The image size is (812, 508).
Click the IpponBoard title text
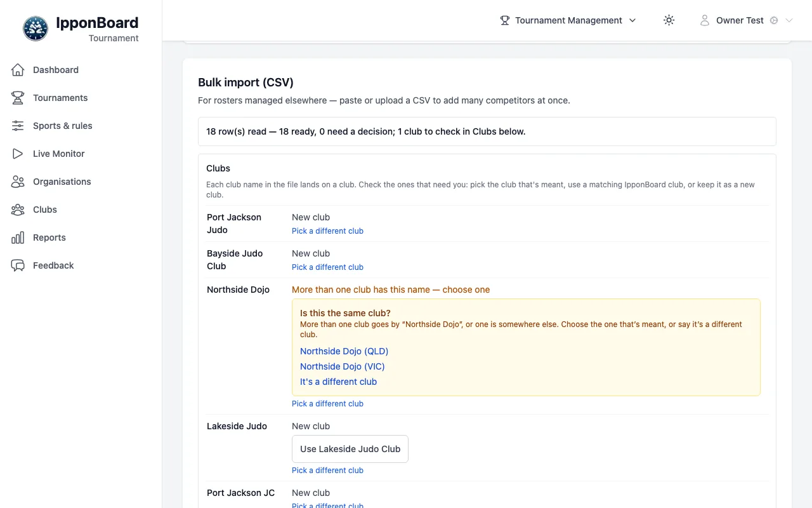pyautogui.click(x=97, y=23)
